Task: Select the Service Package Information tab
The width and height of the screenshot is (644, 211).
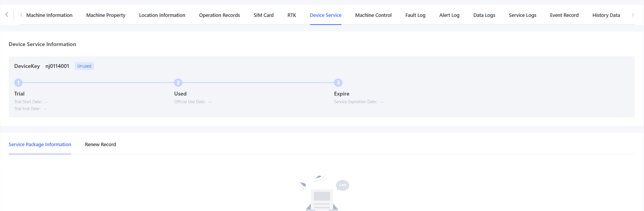Action: point(40,145)
